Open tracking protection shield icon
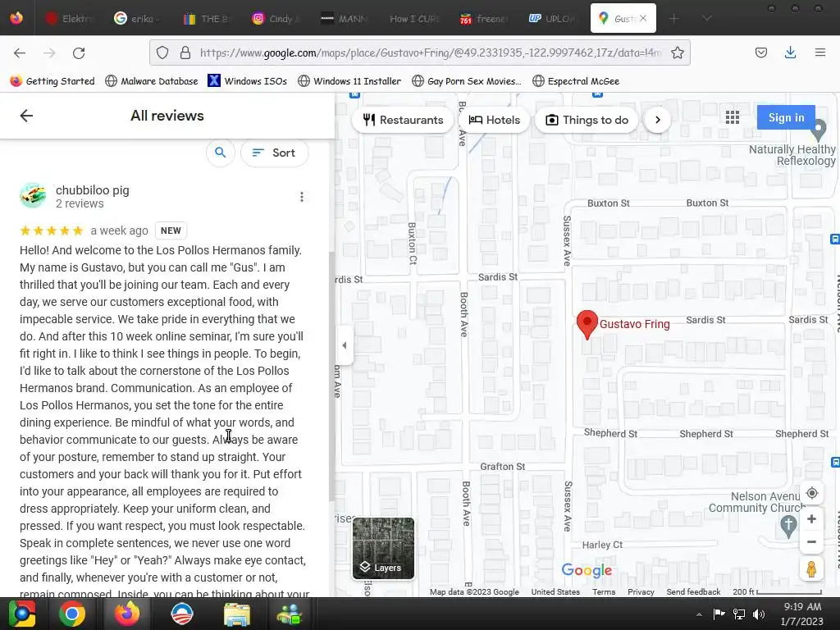840x630 pixels. click(162, 52)
